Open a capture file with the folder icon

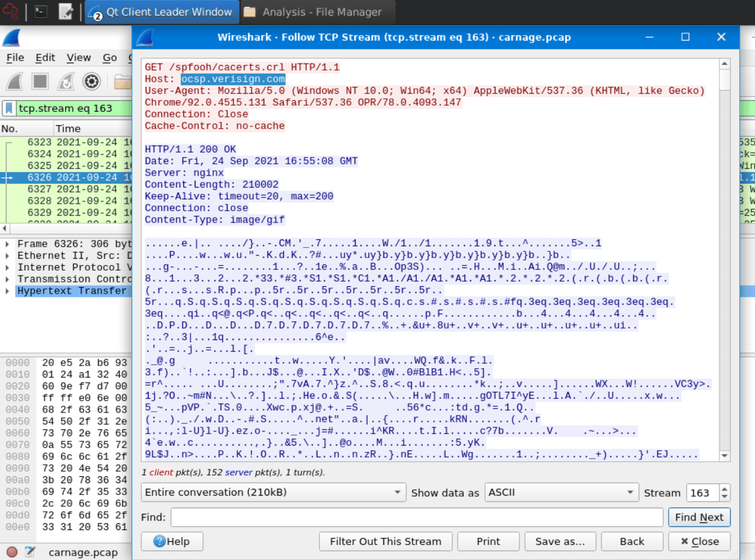(x=122, y=81)
